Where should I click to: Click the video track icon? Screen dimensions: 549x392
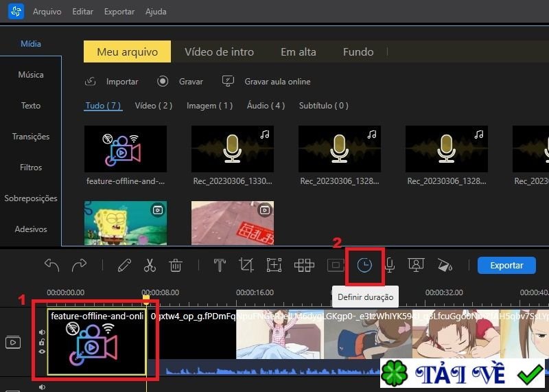pos(12,343)
